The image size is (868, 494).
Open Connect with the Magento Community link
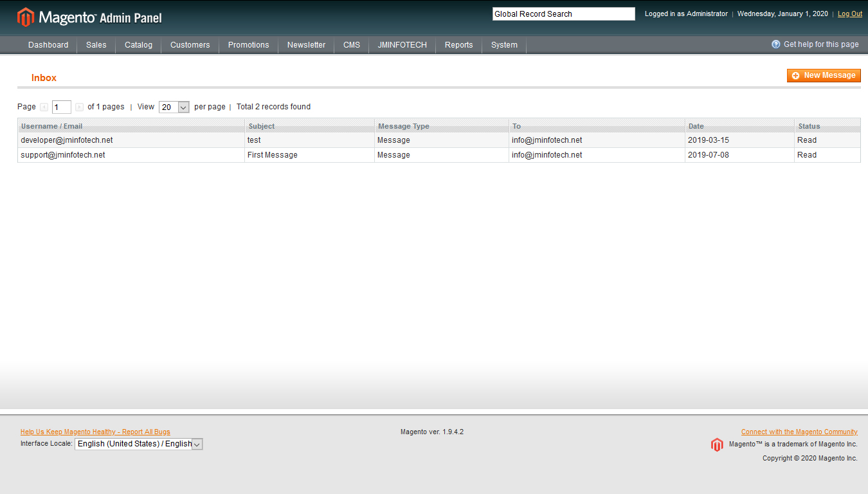click(x=799, y=432)
